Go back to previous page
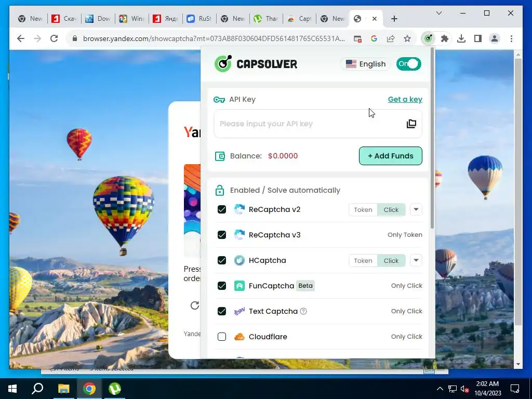The image size is (532, 399). (21, 38)
